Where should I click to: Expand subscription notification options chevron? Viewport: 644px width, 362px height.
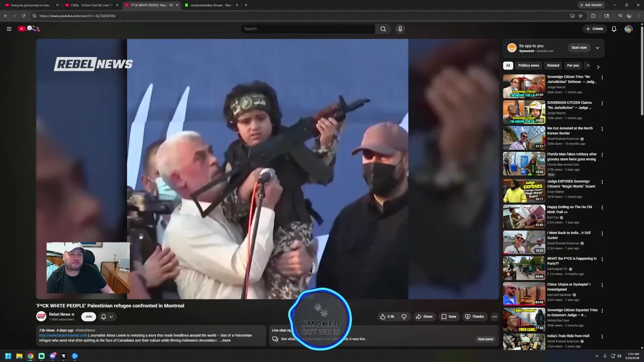111,317
